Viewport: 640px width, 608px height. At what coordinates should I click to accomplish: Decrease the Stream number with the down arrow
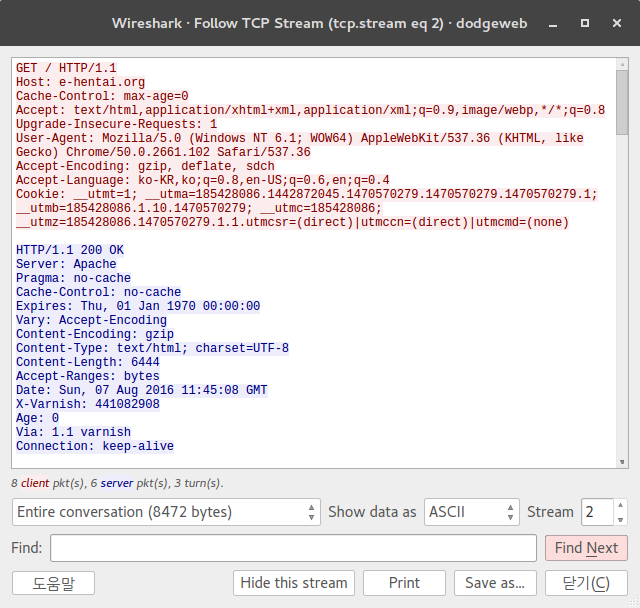620,519
